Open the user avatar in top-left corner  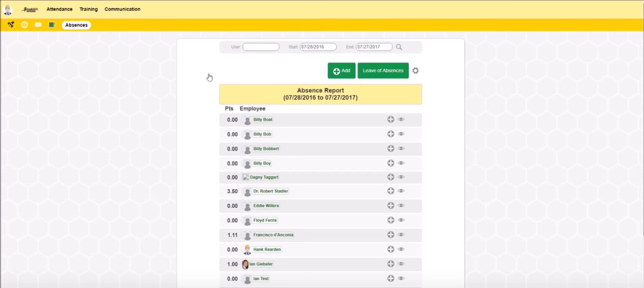click(7, 10)
